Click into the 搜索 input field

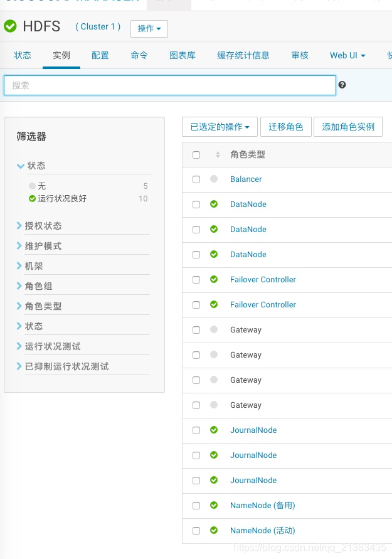[170, 85]
